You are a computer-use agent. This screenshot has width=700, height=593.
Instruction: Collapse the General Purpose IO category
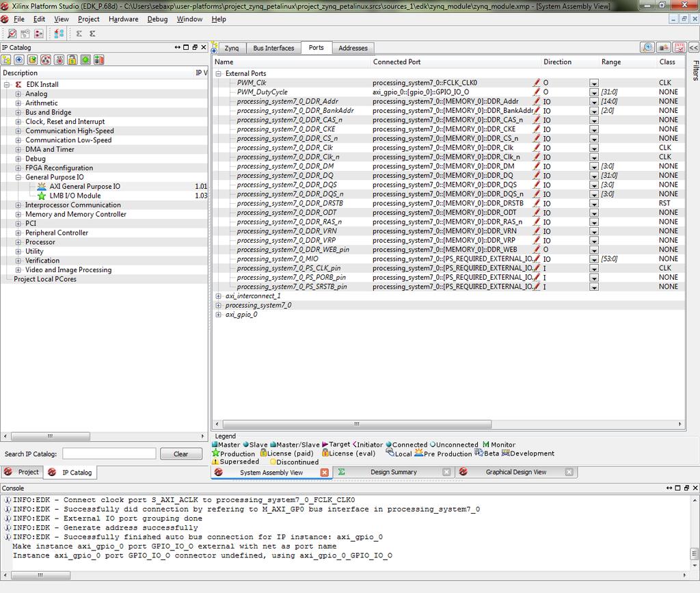click(18, 177)
